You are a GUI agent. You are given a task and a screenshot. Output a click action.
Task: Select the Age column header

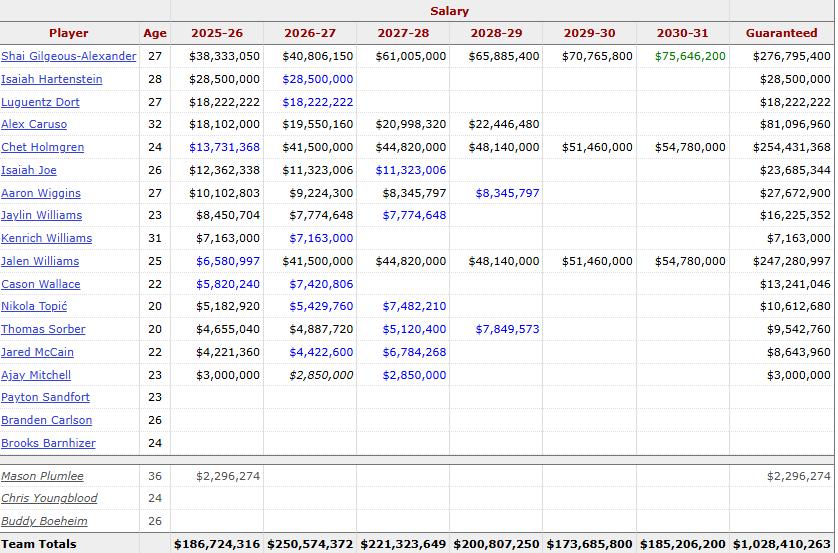(155, 33)
